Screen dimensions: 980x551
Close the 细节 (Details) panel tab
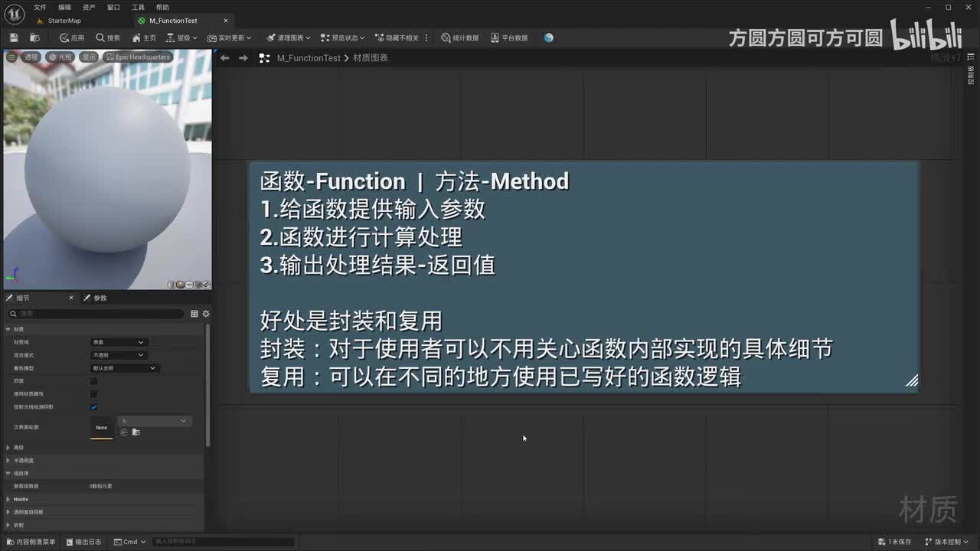point(71,298)
